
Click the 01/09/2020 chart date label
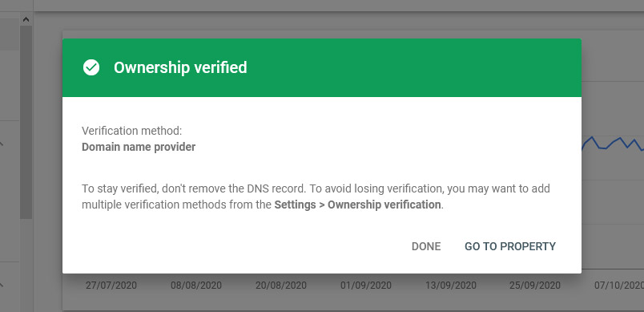point(366,286)
